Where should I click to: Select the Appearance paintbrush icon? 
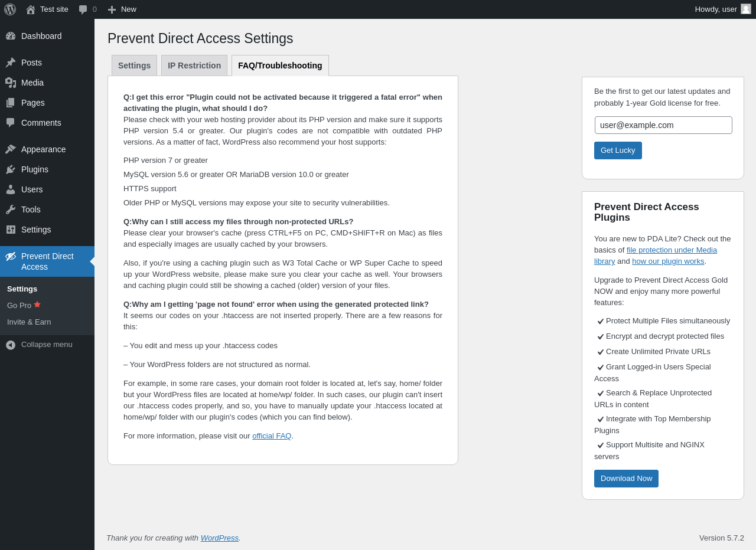pyautogui.click(x=11, y=149)
